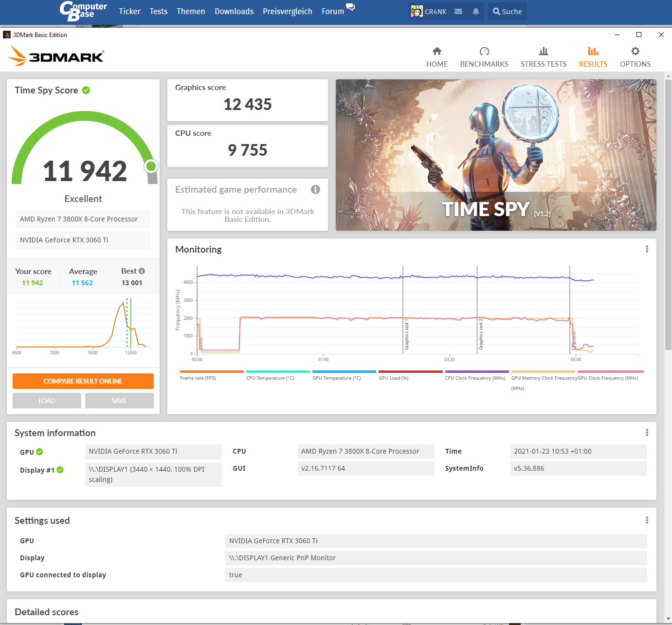Open the Monitoring panel three-dot menu
The height and width of the screenshot is (625, 672).
647,249
